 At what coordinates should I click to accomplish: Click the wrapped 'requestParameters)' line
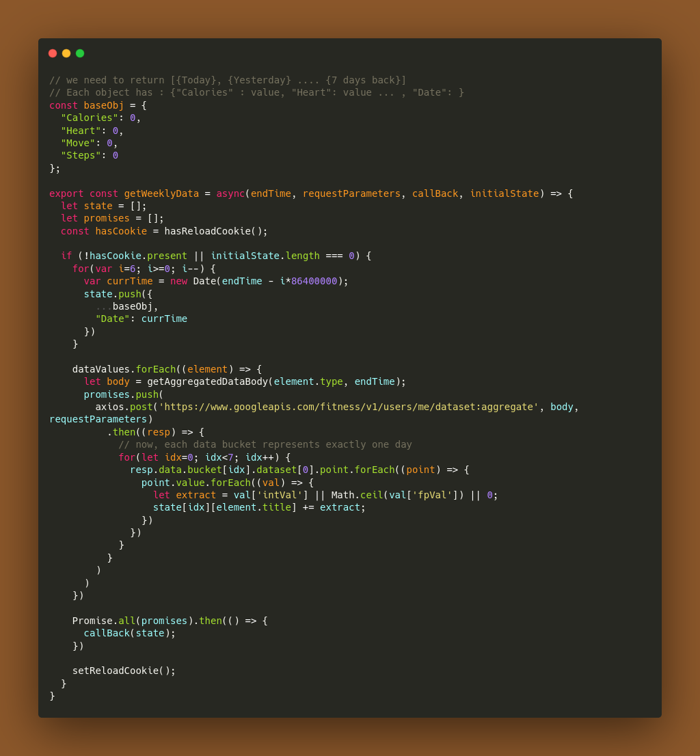(100, 420)
